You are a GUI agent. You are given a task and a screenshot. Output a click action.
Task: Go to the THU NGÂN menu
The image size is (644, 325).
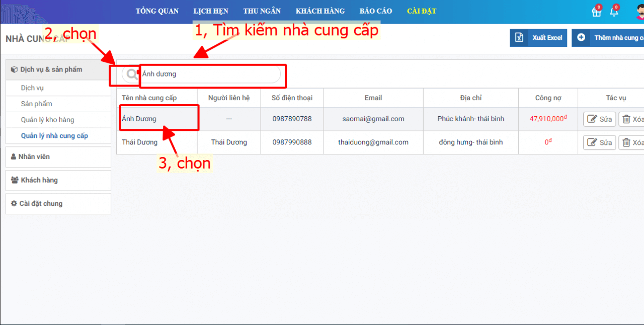coord(262,11)
